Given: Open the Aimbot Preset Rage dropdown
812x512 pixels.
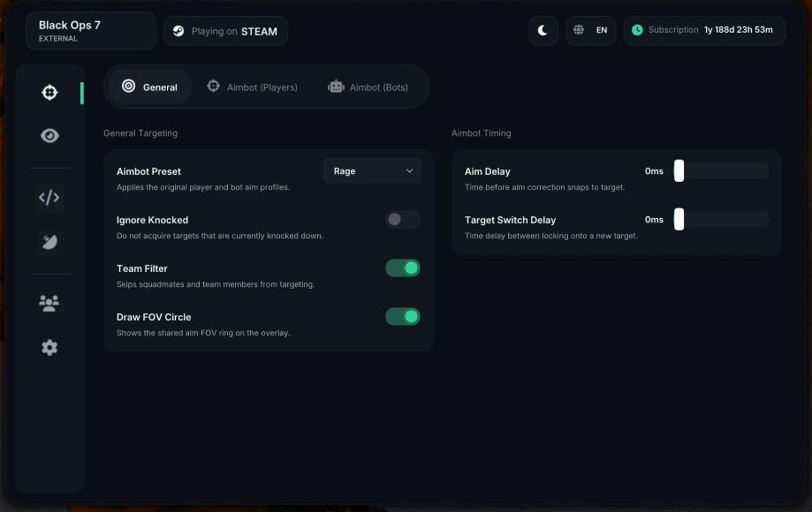Looking at the screenshot, I should click(x=372, y=170).
